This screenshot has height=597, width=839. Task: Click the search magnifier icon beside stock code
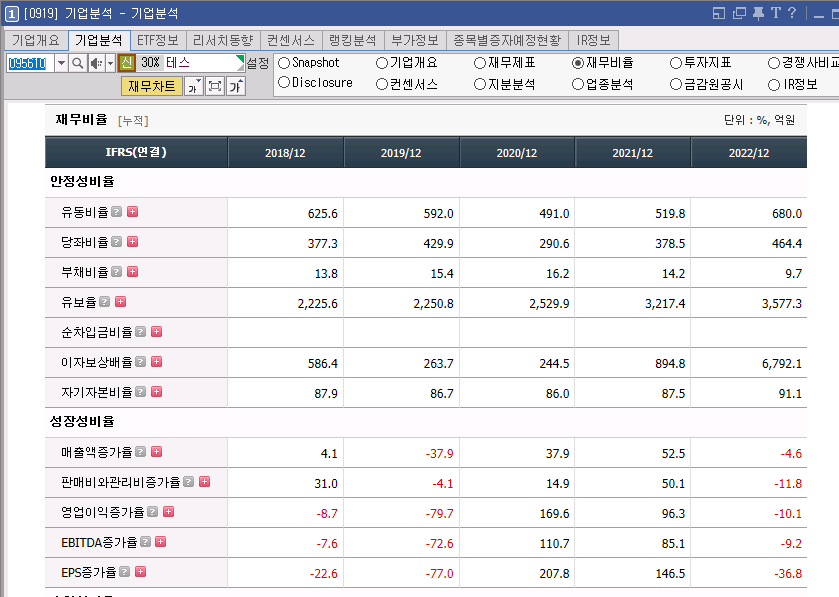coord(78,64)
